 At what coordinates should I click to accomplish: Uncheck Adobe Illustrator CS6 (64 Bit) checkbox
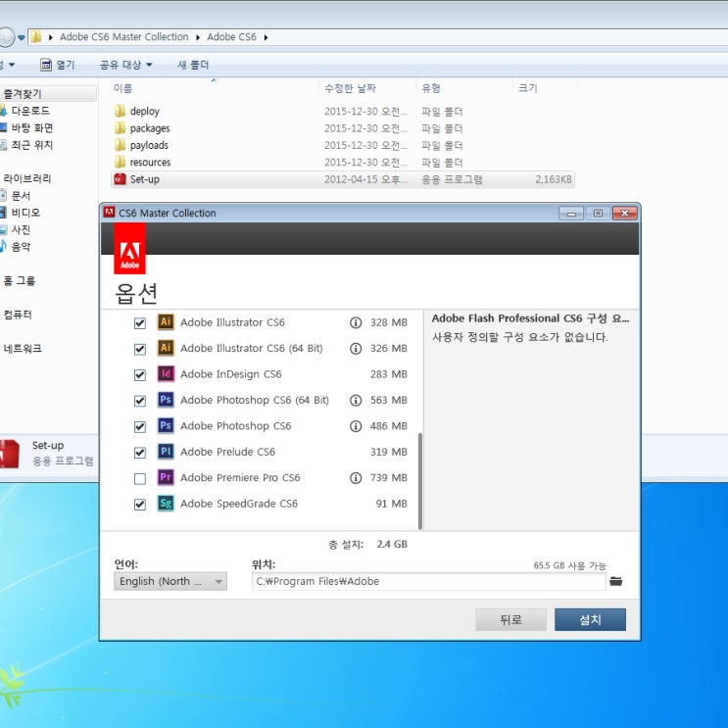pyautogui.click(x=140, y=349)
